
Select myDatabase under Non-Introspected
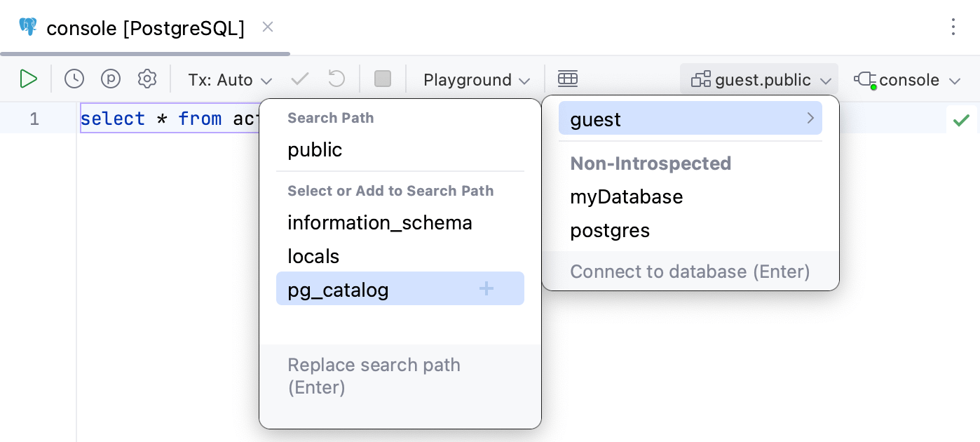pyautogui.click(x=626, y=197)
